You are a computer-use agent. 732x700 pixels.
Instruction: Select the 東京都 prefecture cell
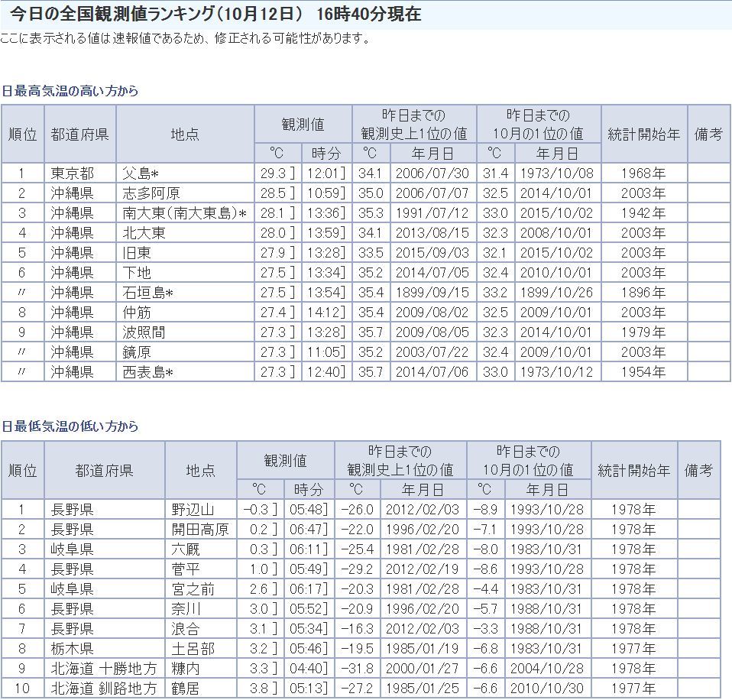coord(73,173)
